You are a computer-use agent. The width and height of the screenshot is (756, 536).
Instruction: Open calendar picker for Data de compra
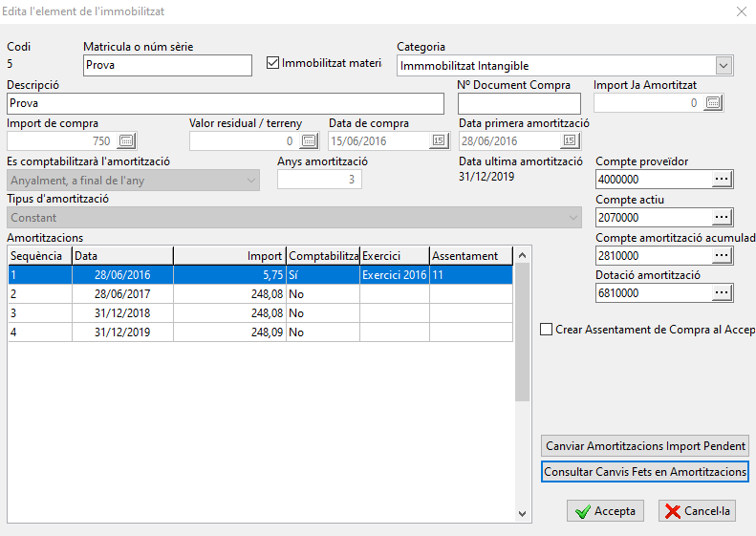pos(439,140)
